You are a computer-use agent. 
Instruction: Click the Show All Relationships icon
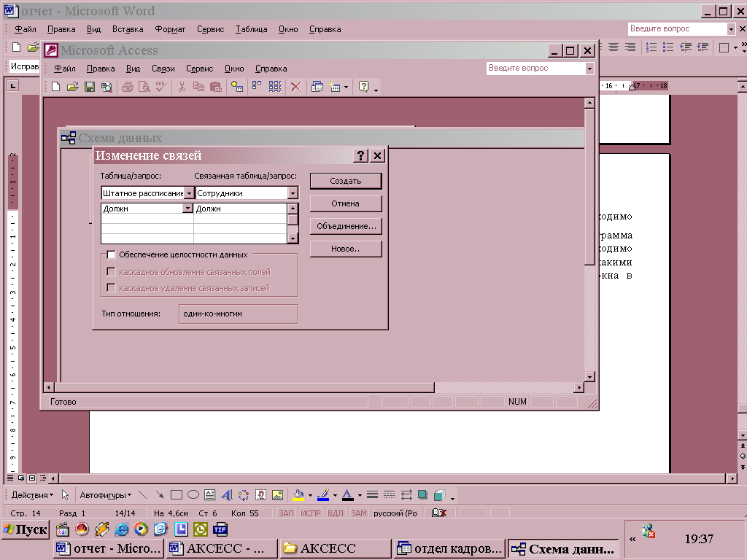275,87
